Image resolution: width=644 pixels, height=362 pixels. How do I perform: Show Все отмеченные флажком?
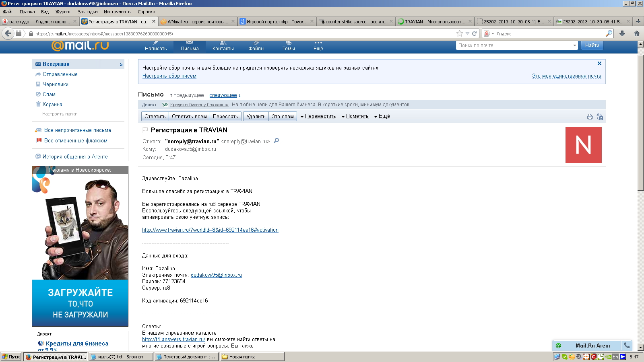[76, 141]
